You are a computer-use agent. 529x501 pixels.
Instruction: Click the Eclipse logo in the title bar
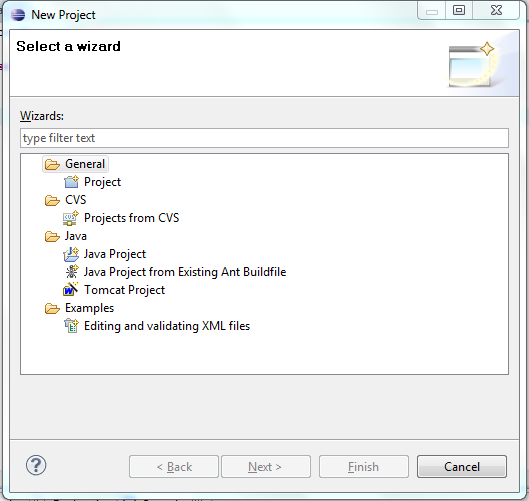[18, 15]
